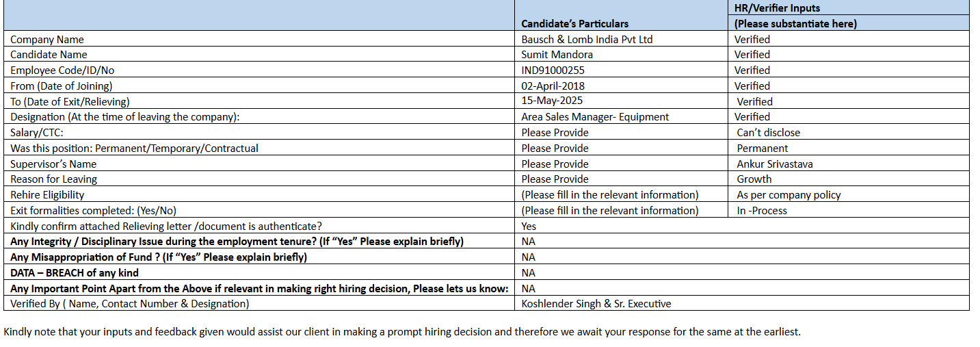
Task: Click the joining date 02-April-2018
Action: [x=553, y=86]
